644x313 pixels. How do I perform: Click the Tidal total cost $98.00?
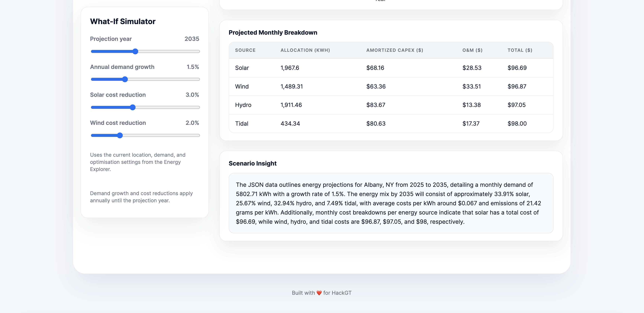[x=517, y=124]
